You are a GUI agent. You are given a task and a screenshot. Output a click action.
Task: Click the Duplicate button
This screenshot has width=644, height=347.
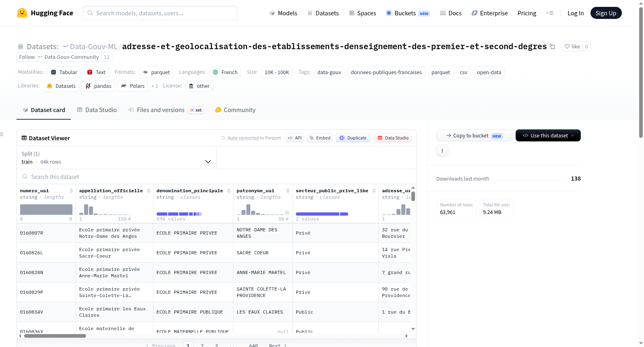pyautogui.click(x=353, y=138)
